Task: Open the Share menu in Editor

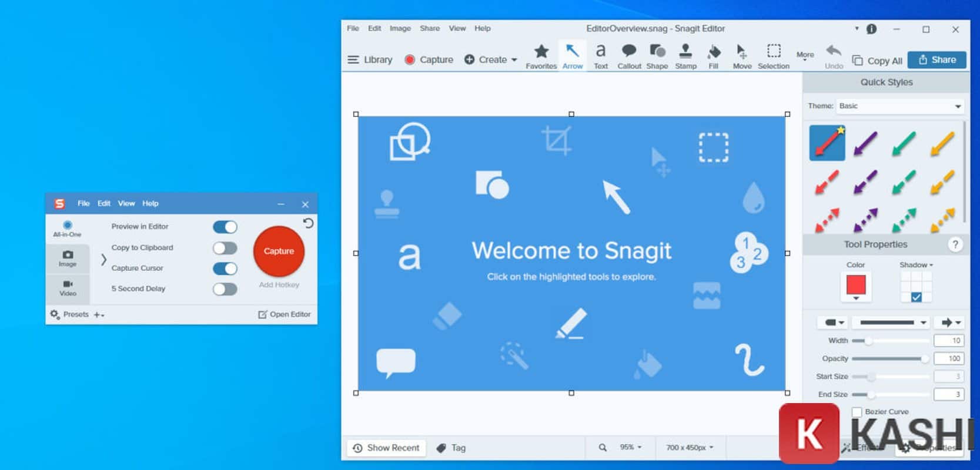Action: point(430,28)
